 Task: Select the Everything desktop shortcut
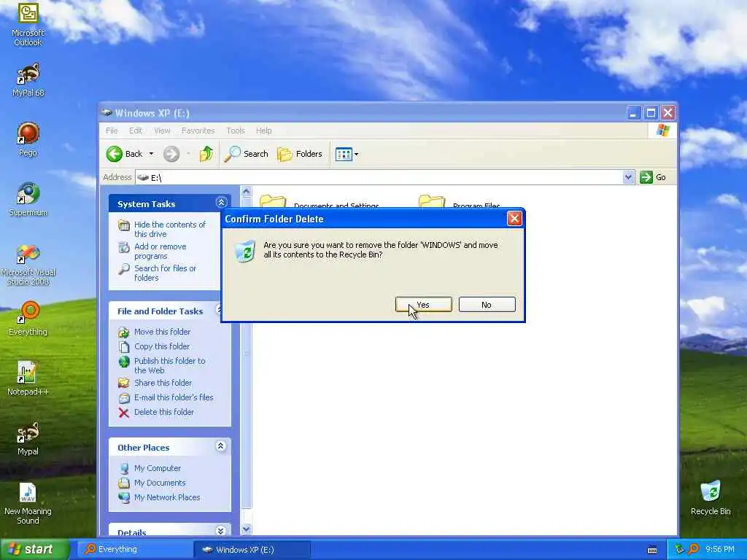28,319
